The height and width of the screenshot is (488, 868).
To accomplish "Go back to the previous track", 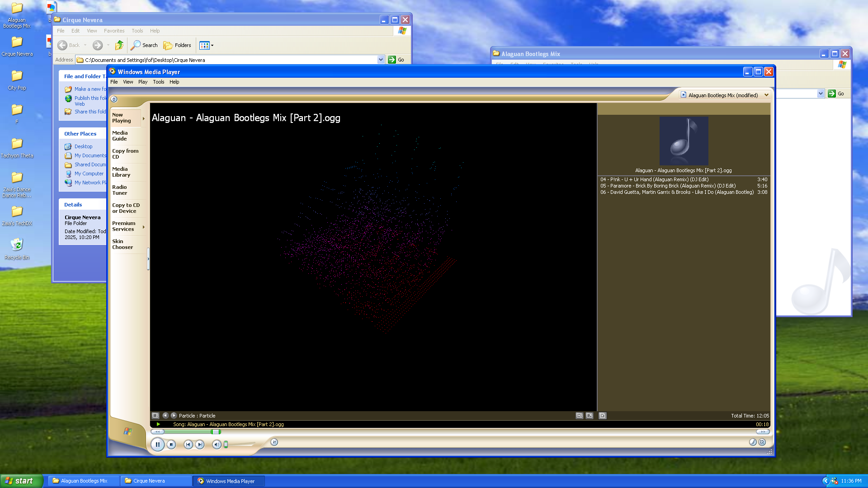I will tap(188, 445).
